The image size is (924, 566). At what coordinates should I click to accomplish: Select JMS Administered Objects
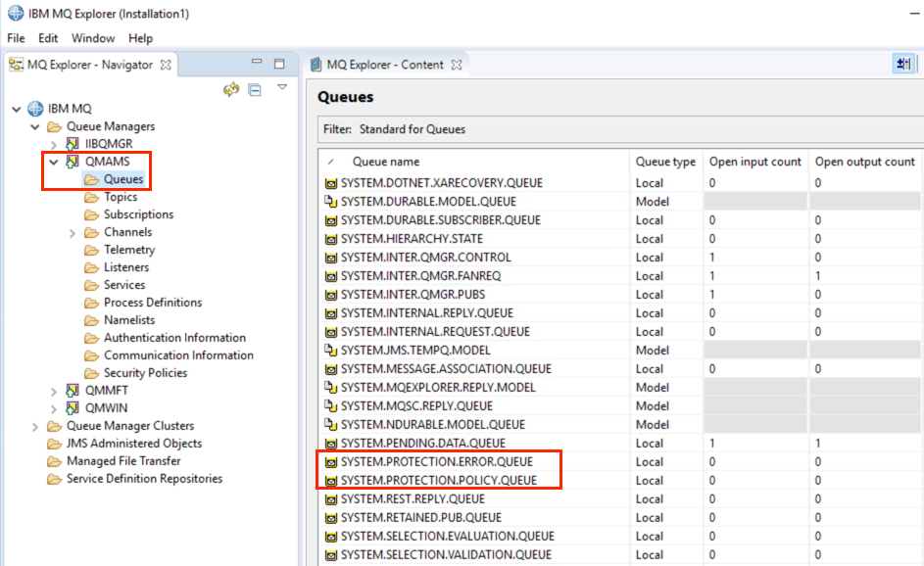pos(134,444)
